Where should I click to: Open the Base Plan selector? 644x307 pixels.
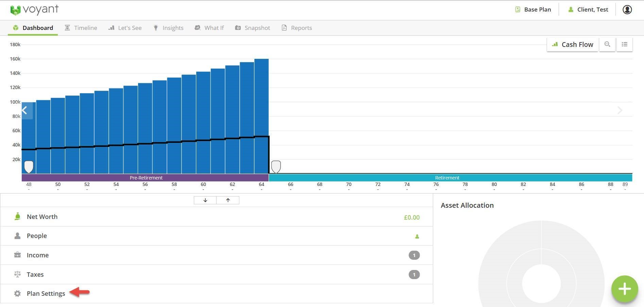pyautogui.click(x=533, y=10)
